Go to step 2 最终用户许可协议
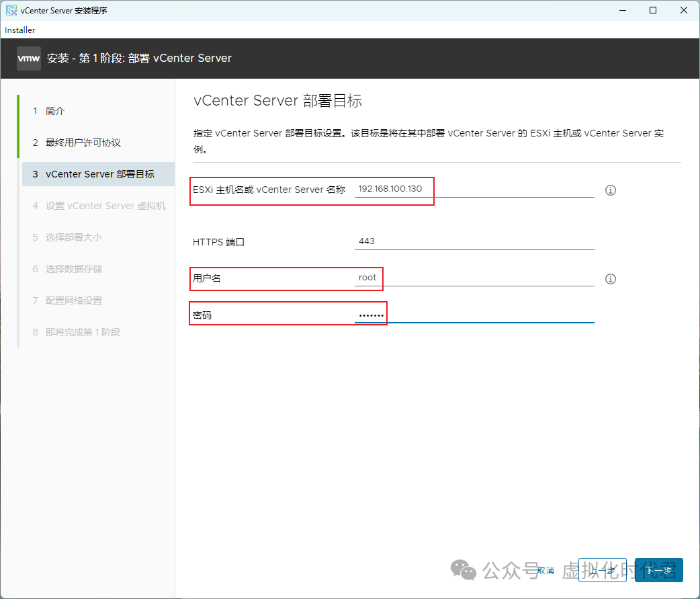The image size is (700, 599). pos(77,143)
